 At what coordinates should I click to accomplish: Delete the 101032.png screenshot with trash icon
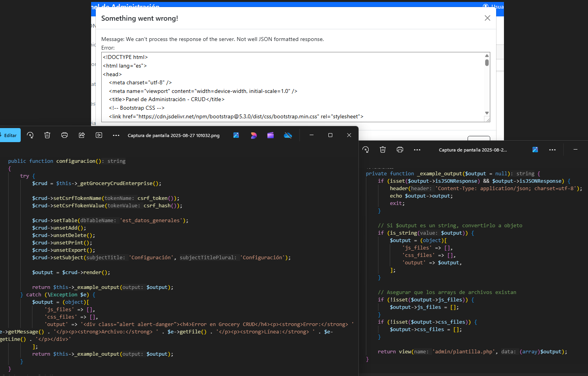click(x=47, y=135)
